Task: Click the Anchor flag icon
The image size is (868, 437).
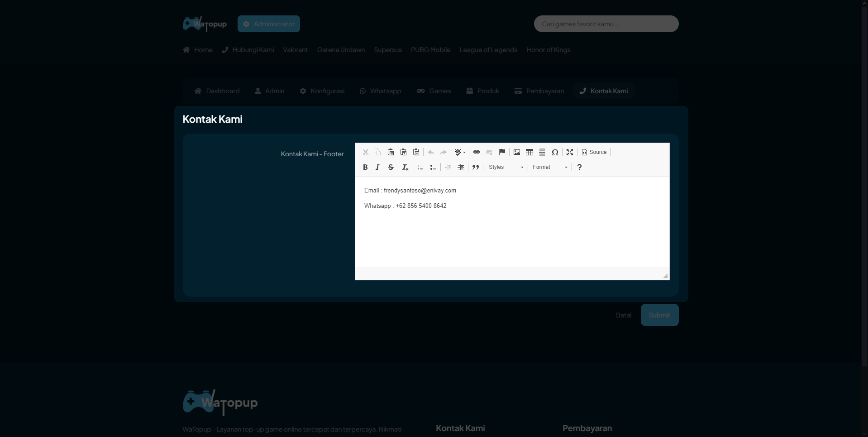Action: tap(502, 152)
